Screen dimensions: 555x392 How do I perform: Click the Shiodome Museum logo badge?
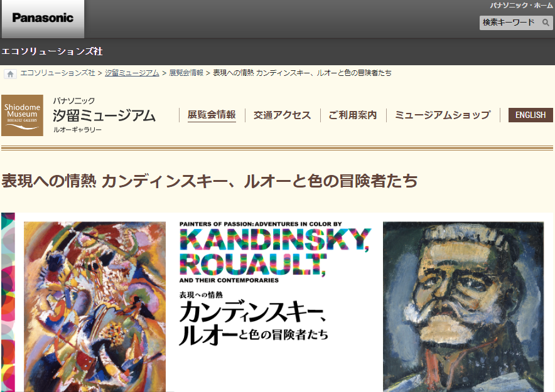click(x=23, y=115)
